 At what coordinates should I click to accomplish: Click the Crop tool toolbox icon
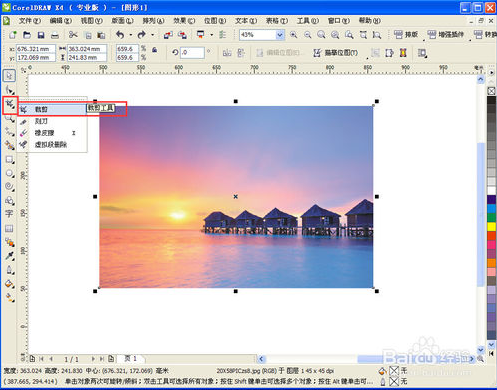pyautogui.click(x=9, y=104)
